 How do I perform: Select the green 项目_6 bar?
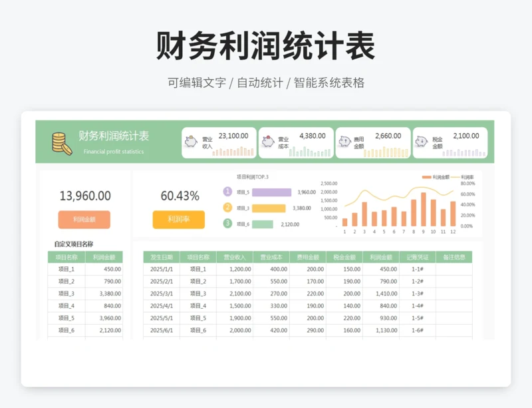[x=262, y=224]
